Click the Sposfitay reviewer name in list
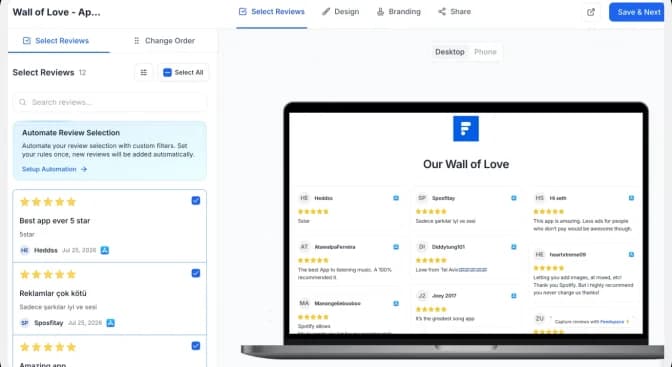Image resolution: width=672 pixels, height=367 pixels. (x=49, y=323)
